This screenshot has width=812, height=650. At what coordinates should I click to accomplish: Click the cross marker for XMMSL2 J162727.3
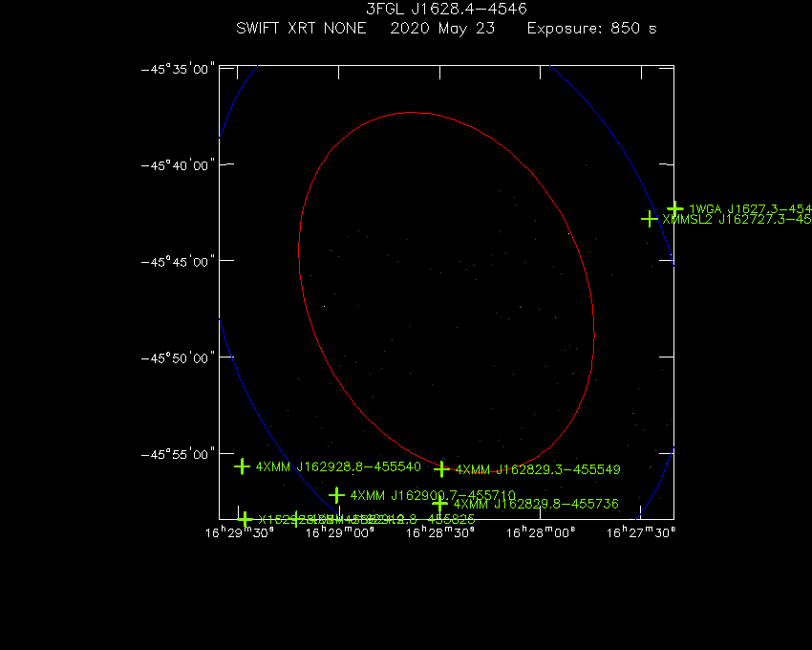(x=650, y=219)
